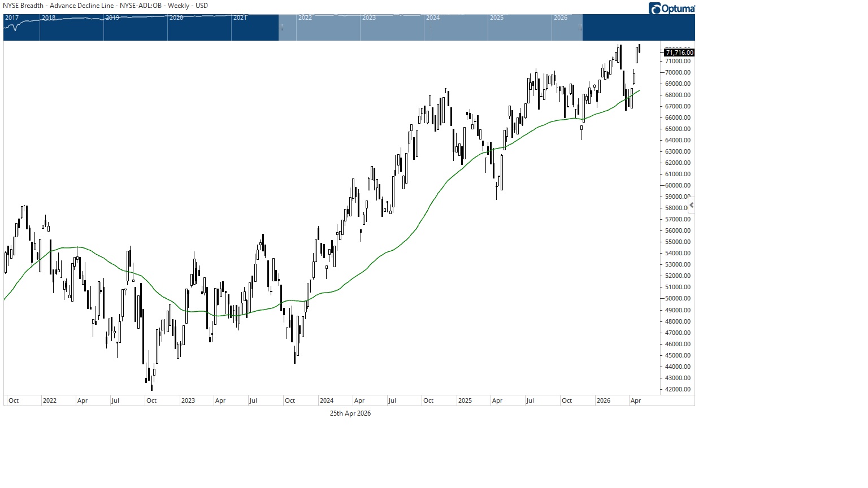The width and height of the screenshot is (868, 488).
Task: Click 2025 inside the selected overview range
Action: 497,18
